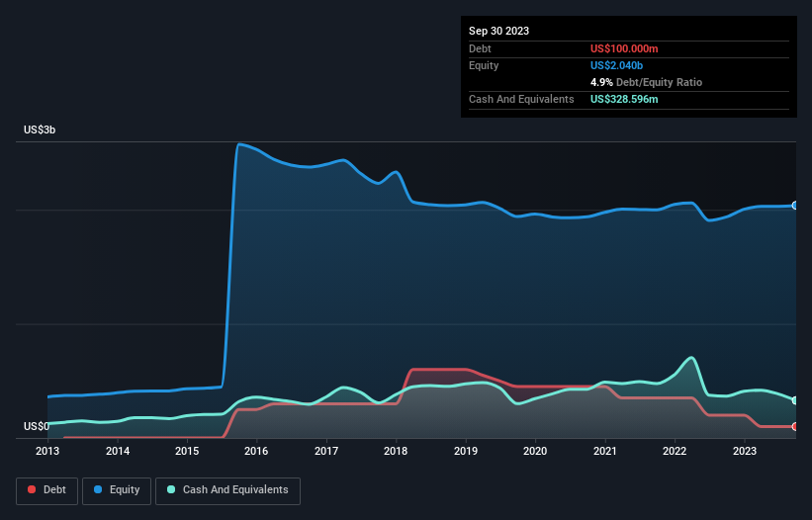Click Cash And Equivalents label in tooltip
Image resolution: width=812 pixels, height=520 pixels.
pos(521,99)
